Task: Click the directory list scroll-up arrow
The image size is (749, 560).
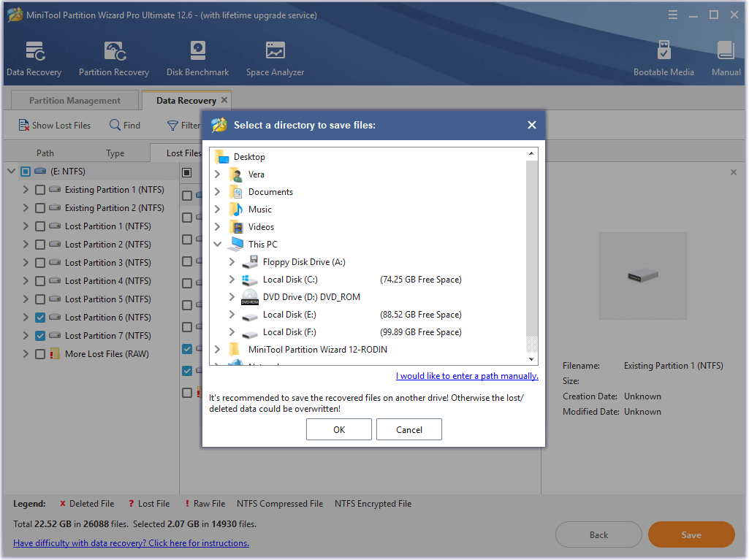Action: tap(532, 153)
